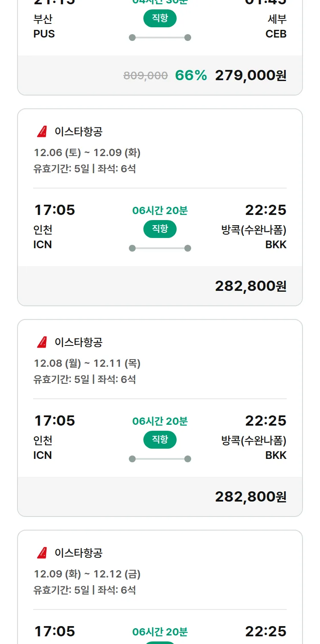The image size is (320, 644).
Task: Click Eastar Jet logo on 12.09 flight card
Action: click(42, 553)
